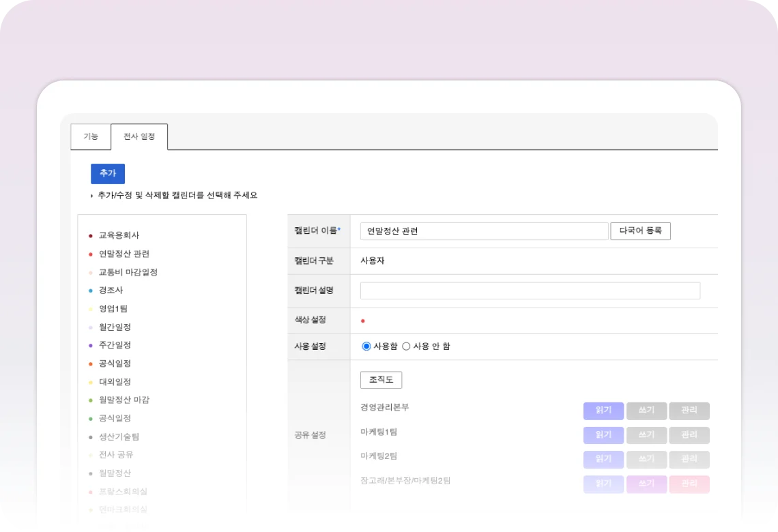Select the 전사 일정 tab
The width and height of the screenshot is (778, 532).
(139, 136)
